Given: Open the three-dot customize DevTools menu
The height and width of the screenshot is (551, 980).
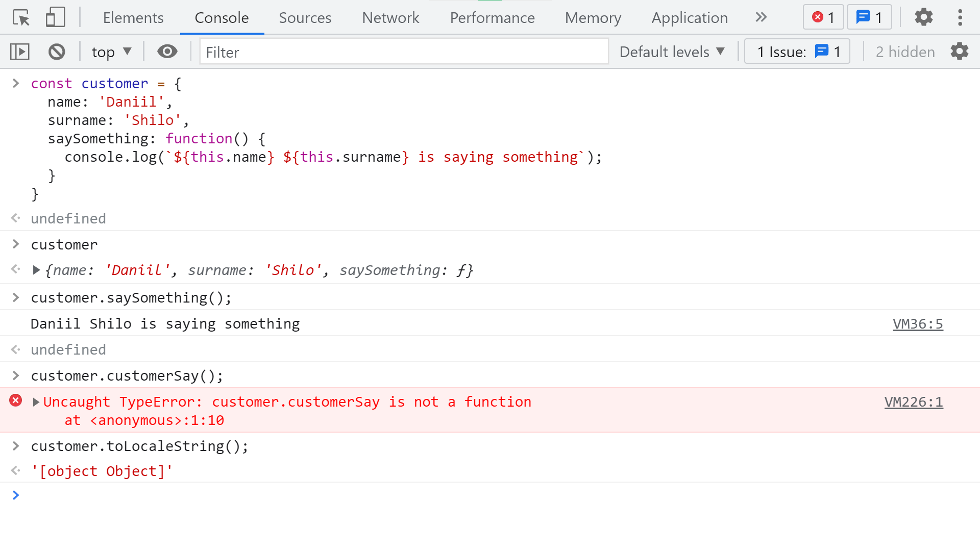Looking at the screenshot, I should (x=960, y=18).
